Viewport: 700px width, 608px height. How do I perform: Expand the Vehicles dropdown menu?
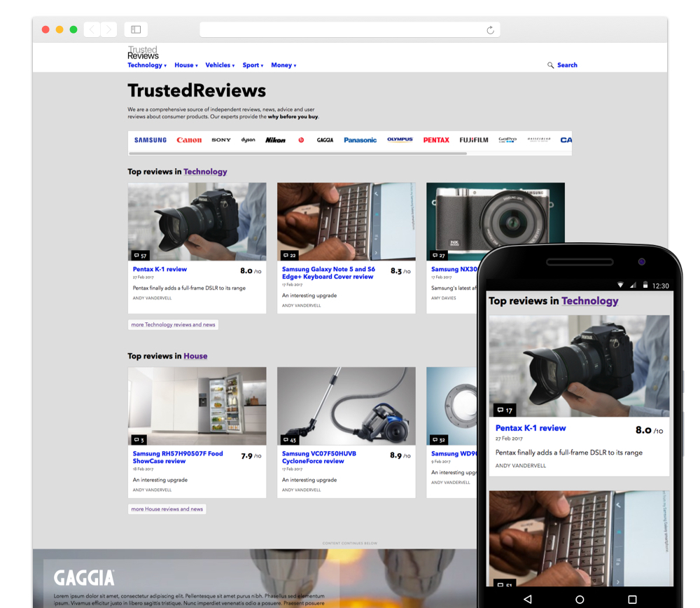(x=220, y=65)
